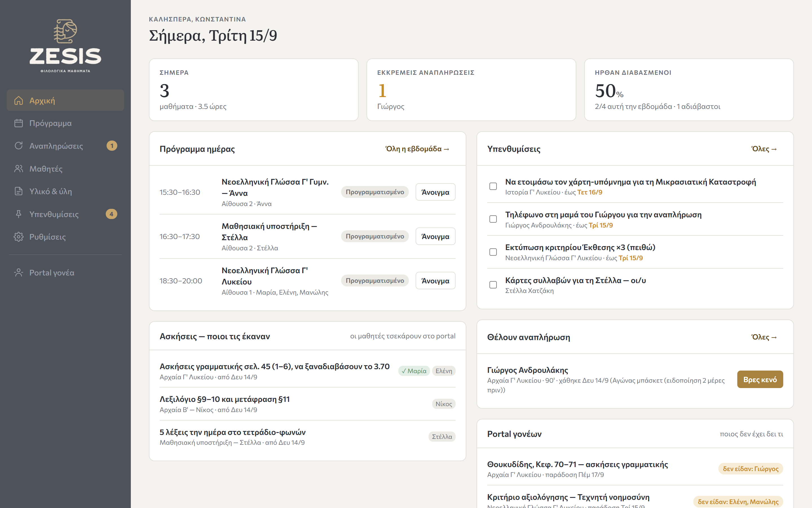This screenshot has width=812, height=508.
Task: Follow the Όλη η εβδομάδα link
Action: (417, 149)
